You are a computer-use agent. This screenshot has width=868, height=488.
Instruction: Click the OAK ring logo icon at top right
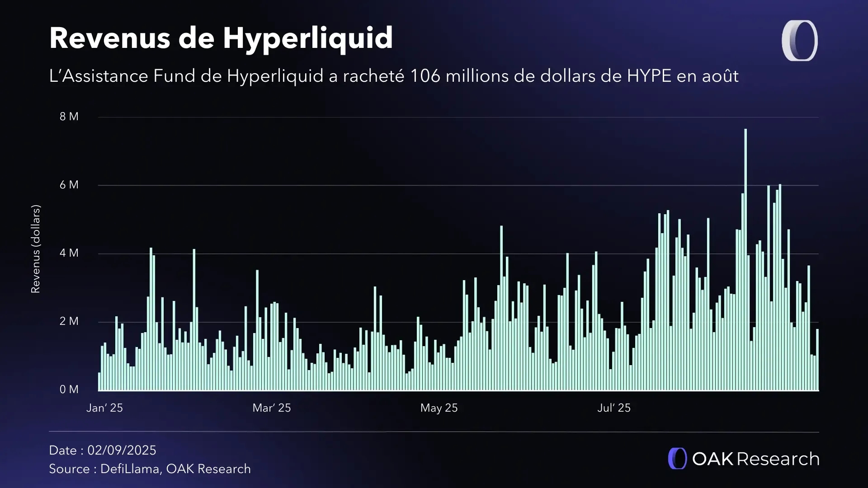pos(800,41)
